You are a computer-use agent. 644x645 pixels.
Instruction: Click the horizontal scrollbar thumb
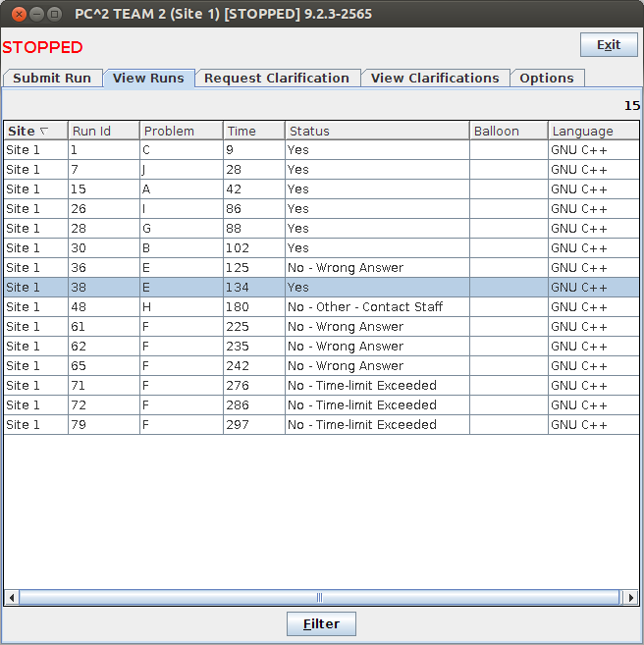(319, 597)
